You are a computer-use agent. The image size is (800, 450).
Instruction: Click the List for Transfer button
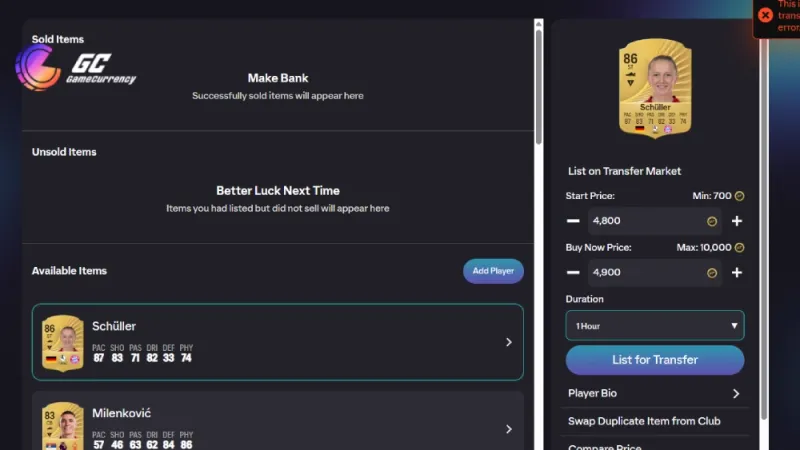click(655, 360)
